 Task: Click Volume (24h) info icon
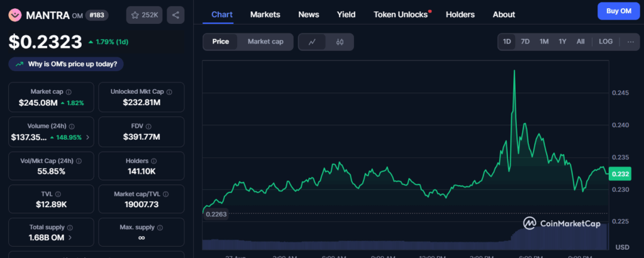pyautogui.click(x=72, y=126)
